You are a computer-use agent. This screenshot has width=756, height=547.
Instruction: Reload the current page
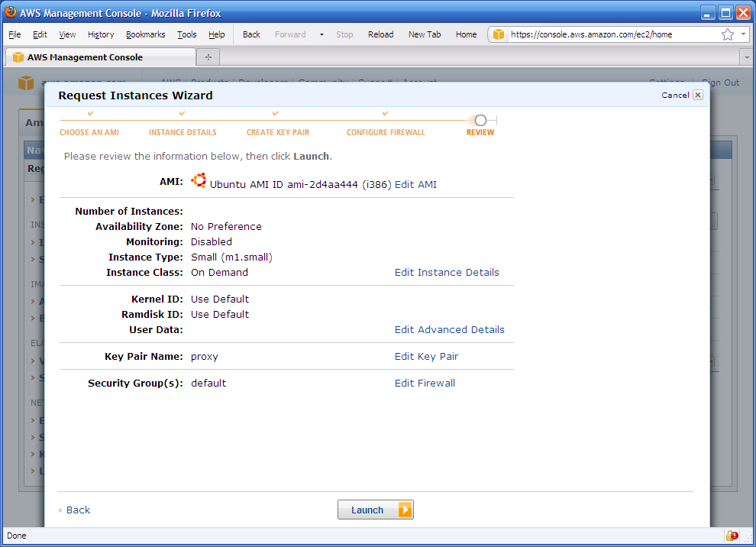[x=380, y=34]
